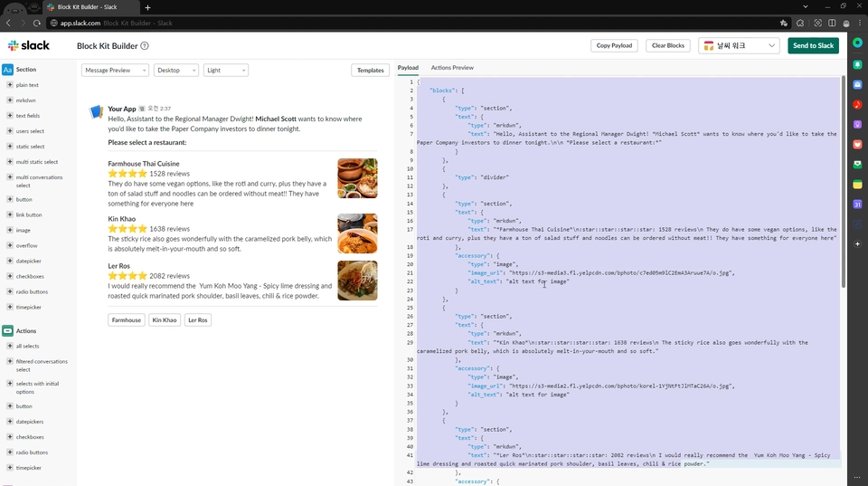Click the Ler Ros food image
This screenshot has height=486, width=868.
(x=358, y=281)
